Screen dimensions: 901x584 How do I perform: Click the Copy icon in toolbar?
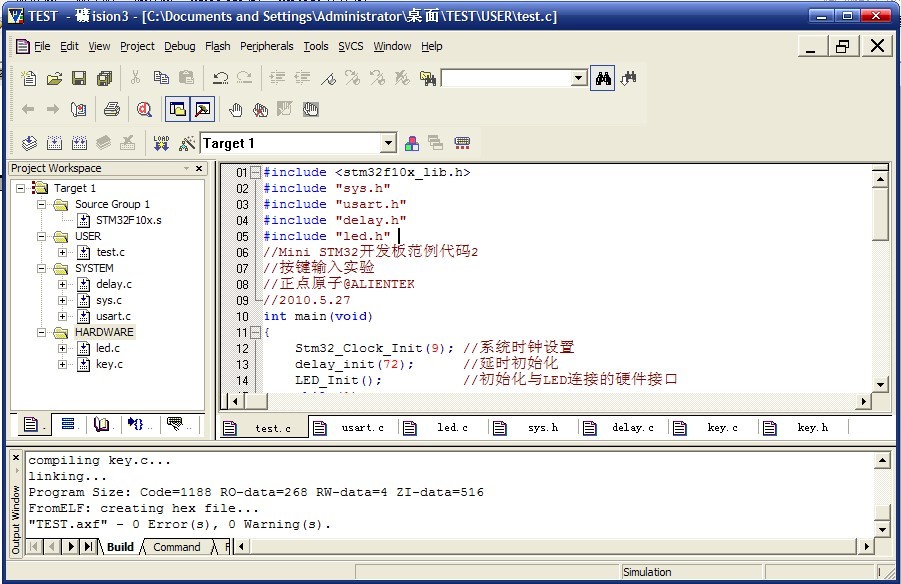pos(161,77)
